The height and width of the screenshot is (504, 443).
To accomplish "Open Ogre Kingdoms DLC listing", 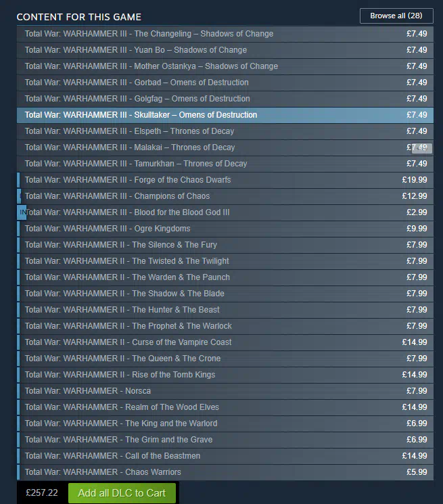I will (x=225, y=229).
